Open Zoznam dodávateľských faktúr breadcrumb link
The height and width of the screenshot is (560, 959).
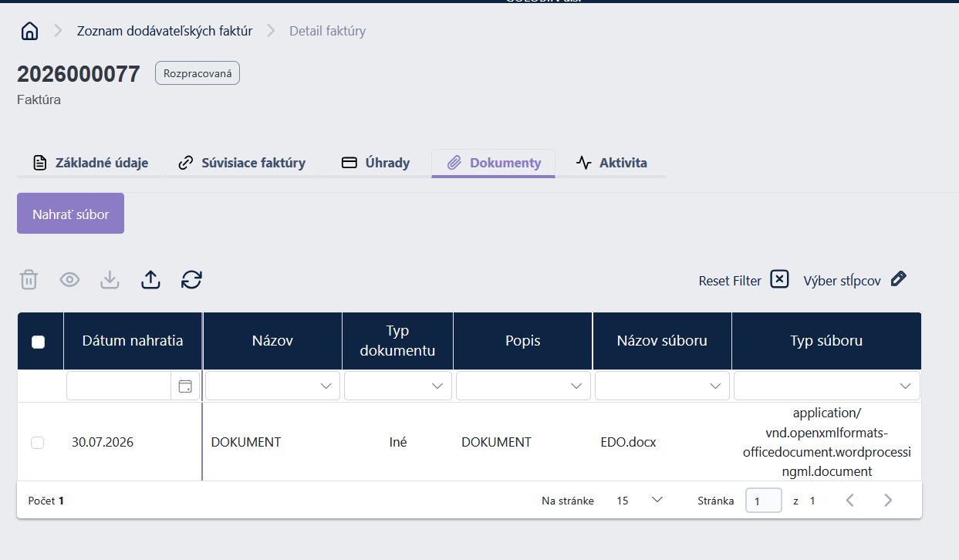[164, 32]
